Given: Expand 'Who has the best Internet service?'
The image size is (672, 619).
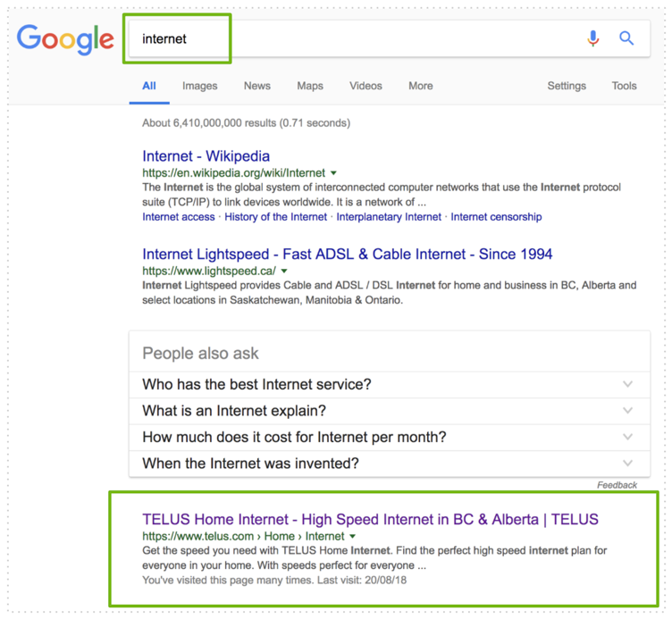Looking at the screenshot, I should tap(389, 385).
